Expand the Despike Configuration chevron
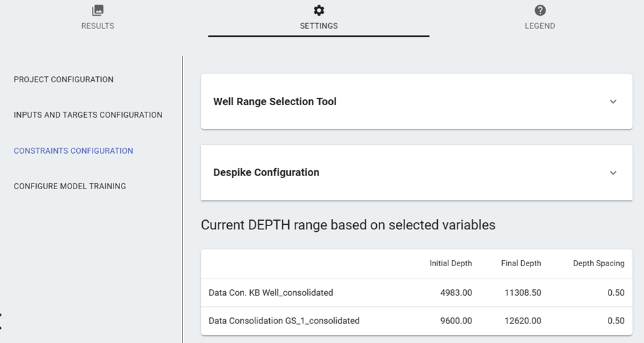 [x=613, y=173]
